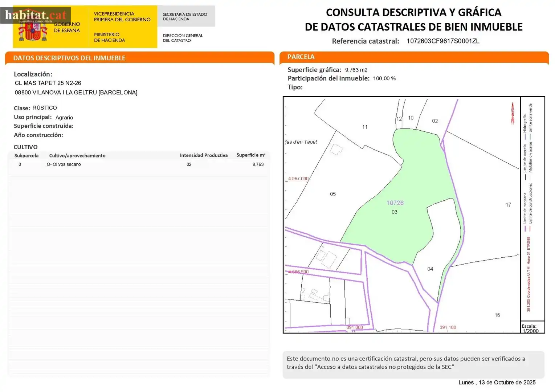Screen dimensions: 555x392
Task: Click the '4.566.900' coordinate label on the map
Action: click(x=298, y=272)
